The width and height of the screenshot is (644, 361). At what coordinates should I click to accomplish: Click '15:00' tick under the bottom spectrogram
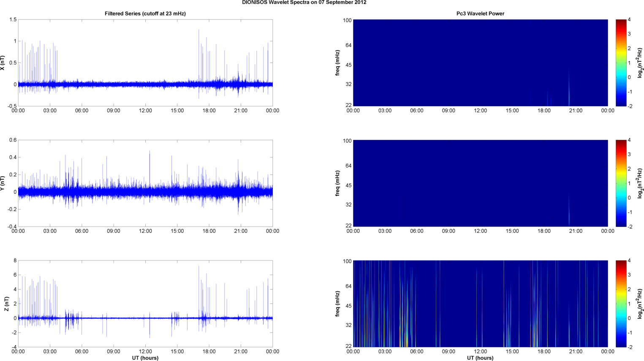512,352
